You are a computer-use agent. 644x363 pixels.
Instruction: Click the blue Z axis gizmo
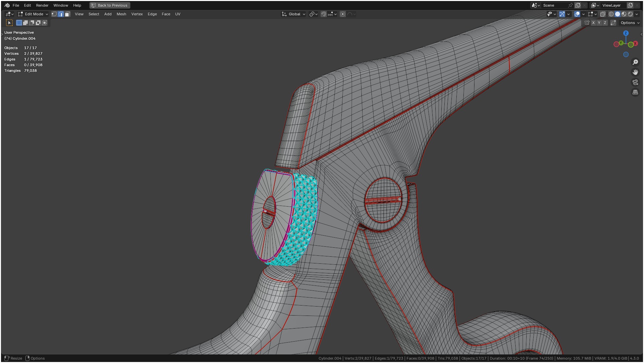click(x=626, y=33)
